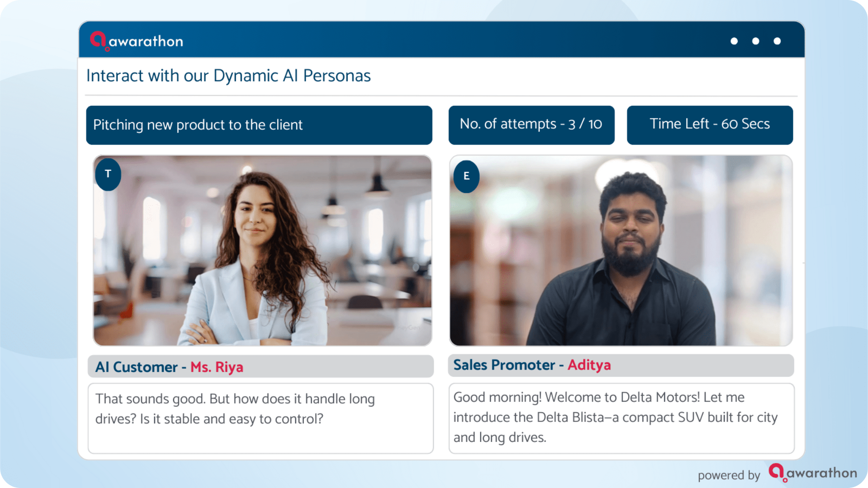Click the 'Sales Promoter - Aditya' label
The width and height of the screenshot is (868, 488).
(621, 365)
